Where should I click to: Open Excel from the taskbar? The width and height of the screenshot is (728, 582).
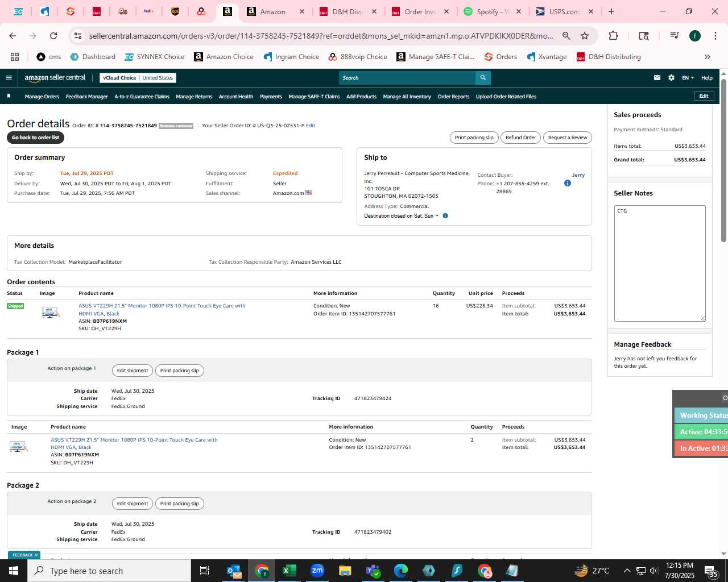click(x=289, y=571)
